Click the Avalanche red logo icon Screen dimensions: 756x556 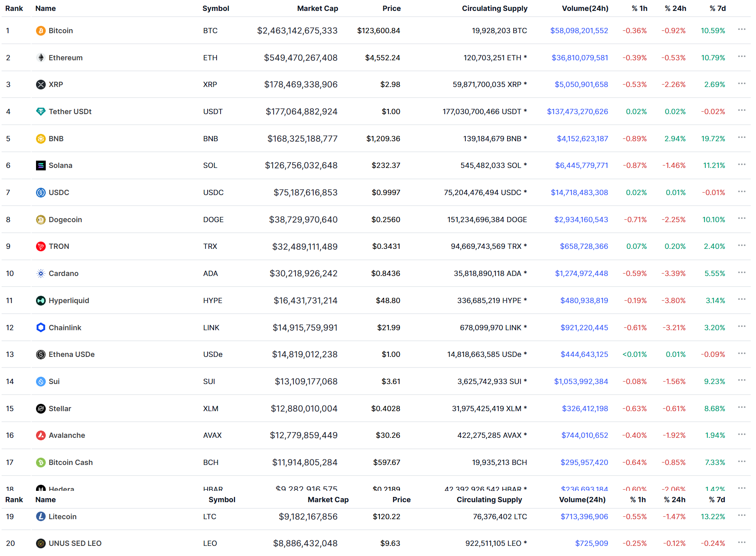[x=40, y=435]
